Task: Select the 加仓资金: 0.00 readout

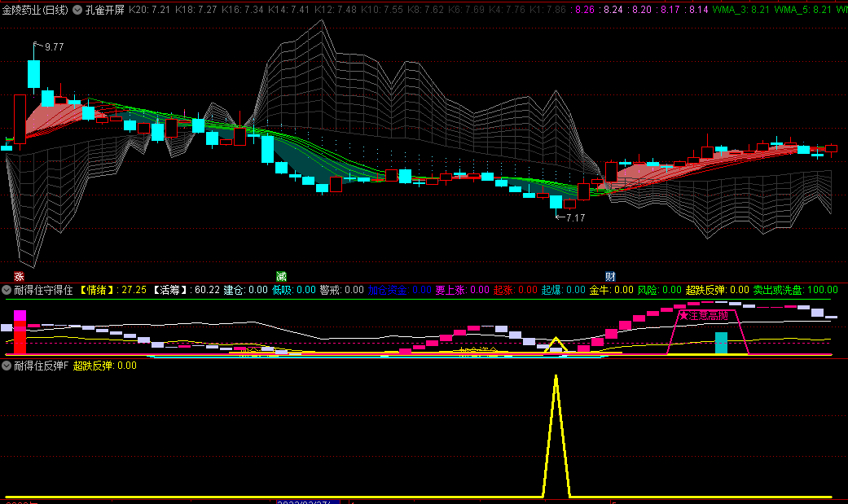Action: (400, 290)
